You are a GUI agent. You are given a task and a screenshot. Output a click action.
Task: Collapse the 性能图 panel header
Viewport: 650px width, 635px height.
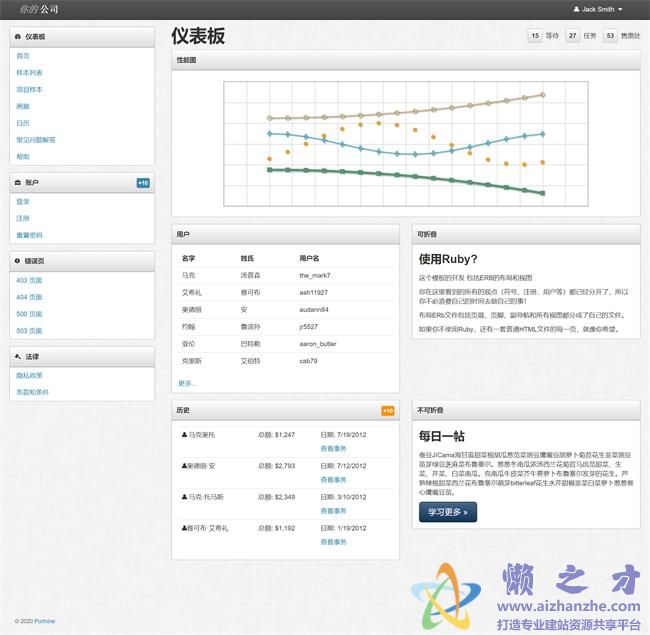[406, 60]
